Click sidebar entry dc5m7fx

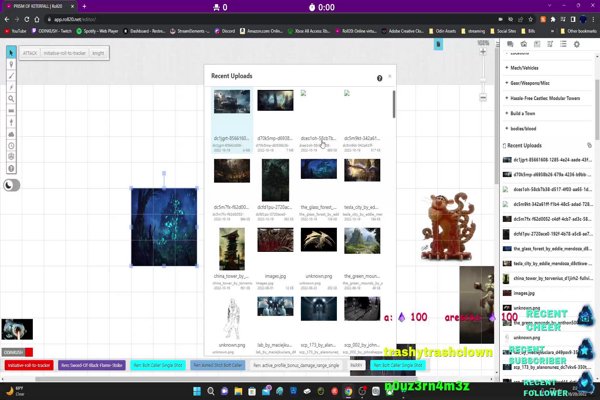(547, 219)
